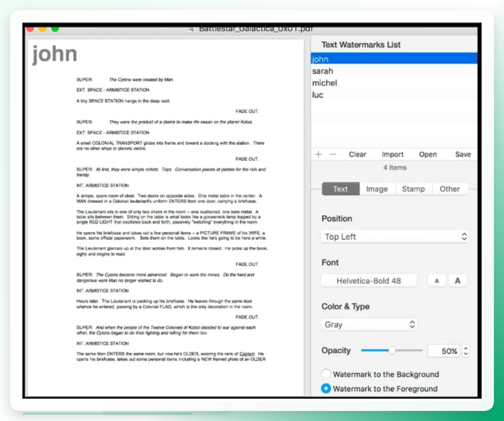
Task: Select 'sarah' in the watermarks list
Action: pyautogui.click(x=394, y=71)
